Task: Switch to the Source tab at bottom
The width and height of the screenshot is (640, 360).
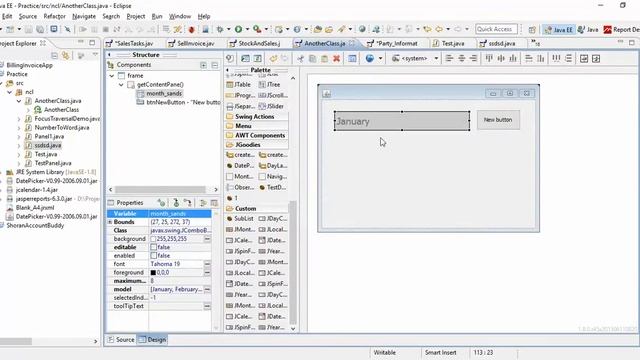Action: click(x=120, y=340)
